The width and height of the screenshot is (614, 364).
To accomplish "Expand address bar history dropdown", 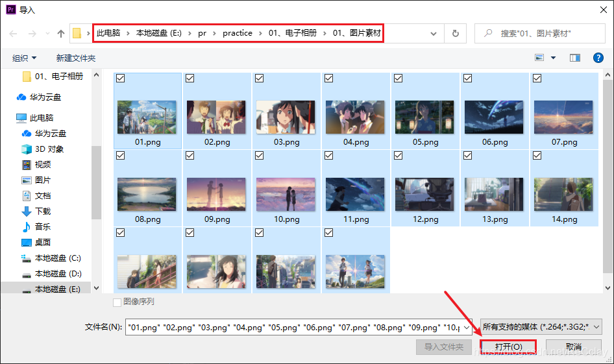I will (434, 34).
